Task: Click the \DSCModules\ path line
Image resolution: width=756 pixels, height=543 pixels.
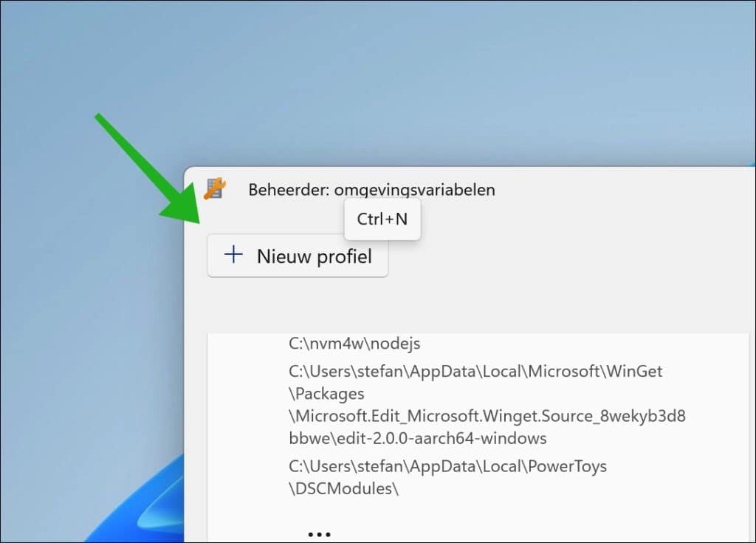Action: [x=344, y=488]
